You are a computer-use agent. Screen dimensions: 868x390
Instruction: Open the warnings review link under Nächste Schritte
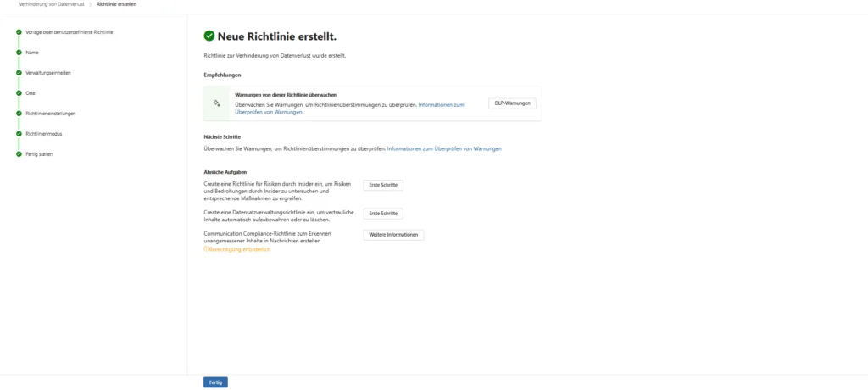point(444,148)
